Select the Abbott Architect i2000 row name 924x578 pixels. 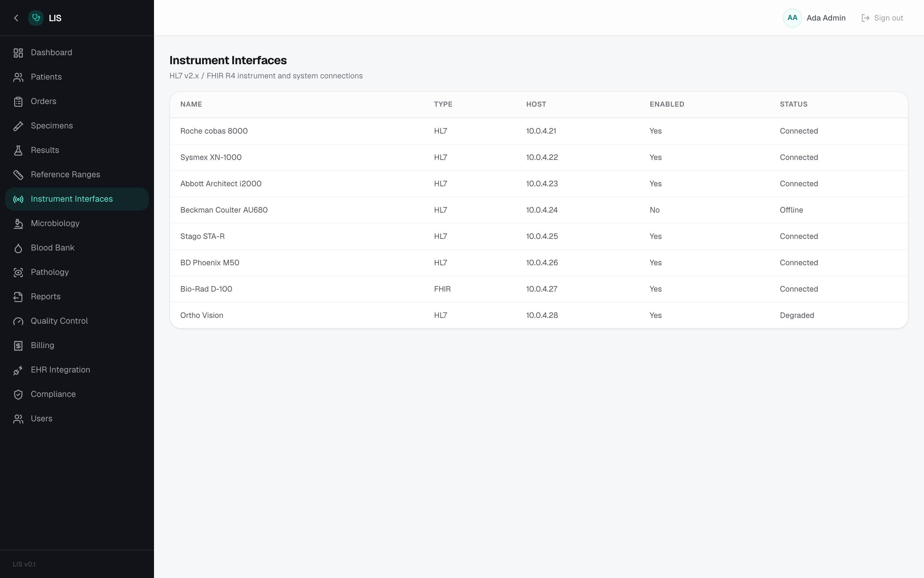(x=221, y=184)
